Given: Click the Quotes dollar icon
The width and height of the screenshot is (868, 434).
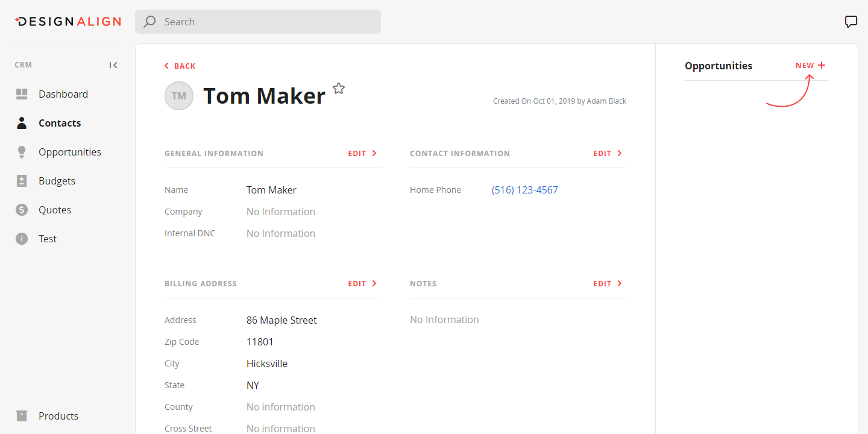Looking at the screenshot, I should point(22,210).
